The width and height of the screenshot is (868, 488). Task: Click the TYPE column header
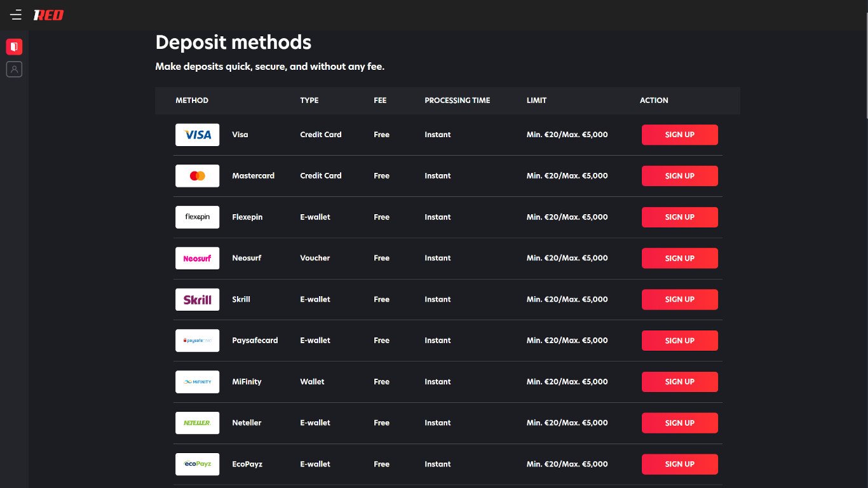tap(309, 100)
